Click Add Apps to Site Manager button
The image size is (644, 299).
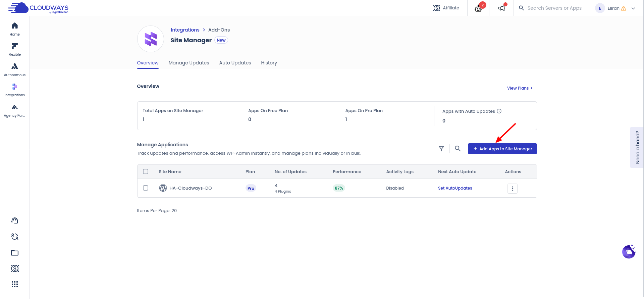pos(502,149)
